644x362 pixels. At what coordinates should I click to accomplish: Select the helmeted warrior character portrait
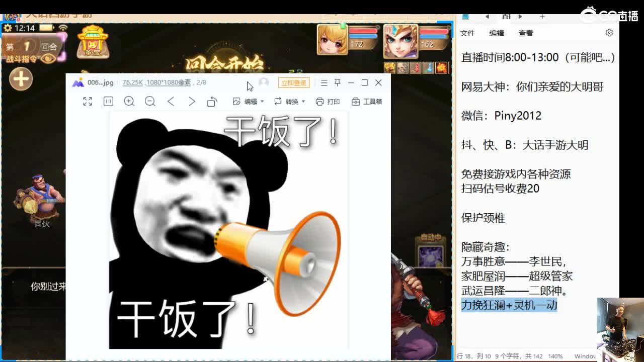pyautogui.click(x=400, y=41)
